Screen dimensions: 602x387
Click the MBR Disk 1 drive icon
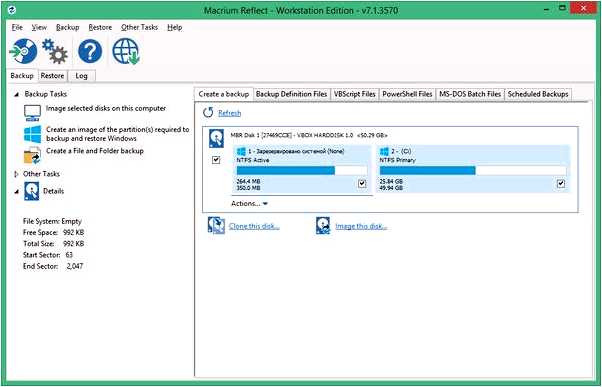(x=216, y=139)
